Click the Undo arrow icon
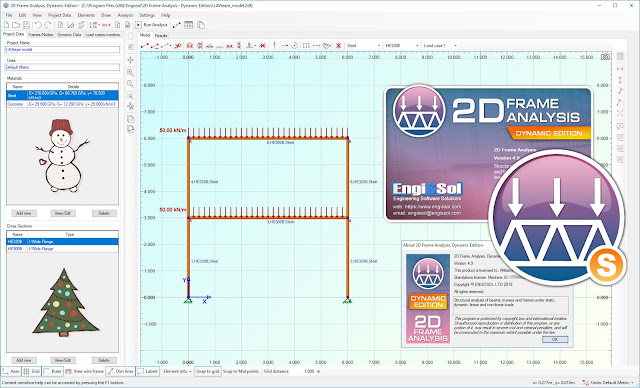 tap(38, 25)
